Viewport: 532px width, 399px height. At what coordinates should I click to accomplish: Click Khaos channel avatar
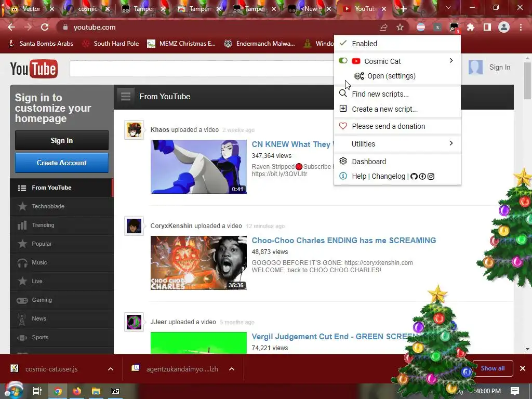[x=134, y=129]
